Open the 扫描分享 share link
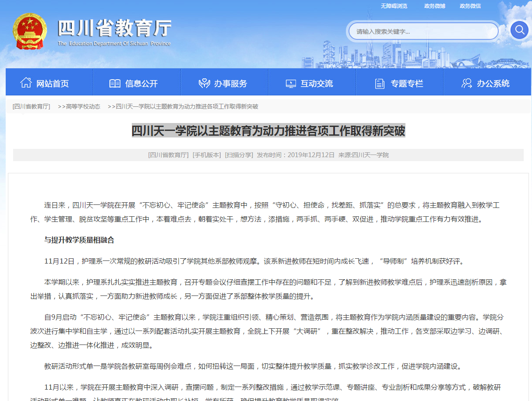The image size is (532, 401). [x=239, y=155]
